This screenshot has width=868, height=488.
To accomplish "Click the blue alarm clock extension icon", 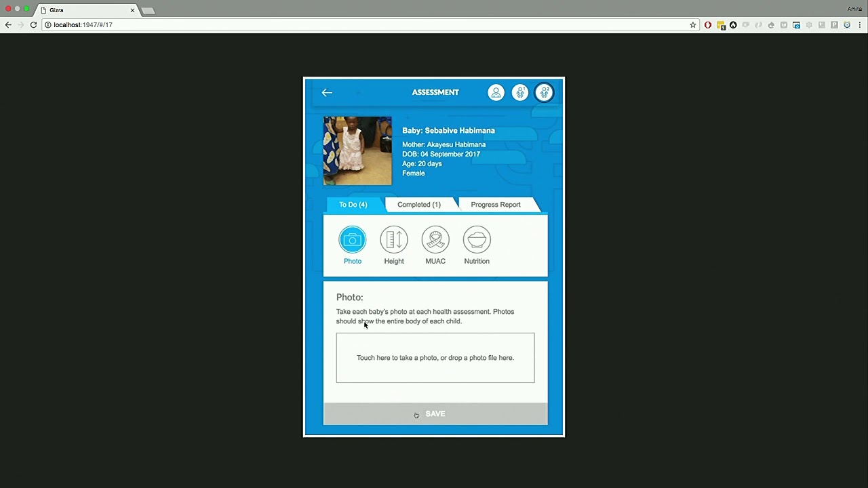I will [x=847, y=25].
